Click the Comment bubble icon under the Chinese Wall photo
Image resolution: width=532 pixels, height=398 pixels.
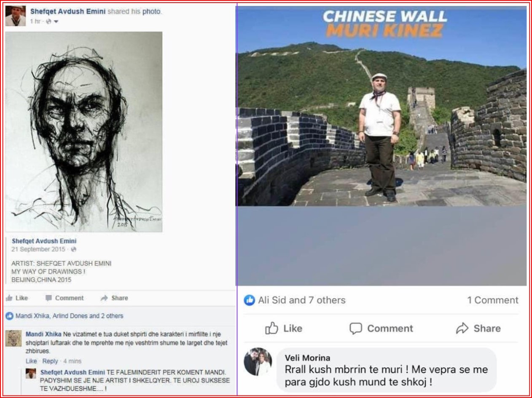click(x=356, y=329)
